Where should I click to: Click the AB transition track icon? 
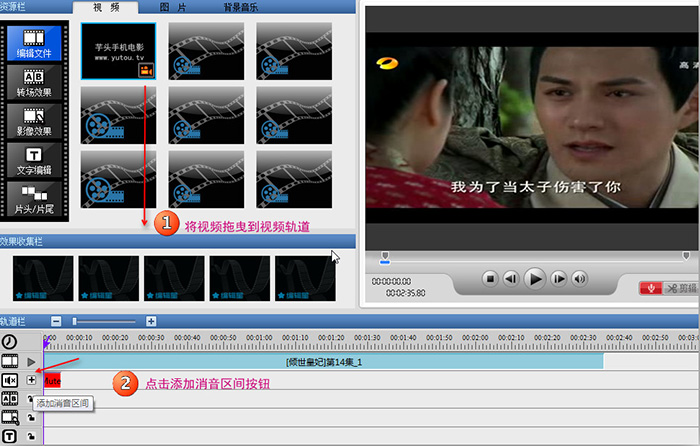(x=10, y=399)
